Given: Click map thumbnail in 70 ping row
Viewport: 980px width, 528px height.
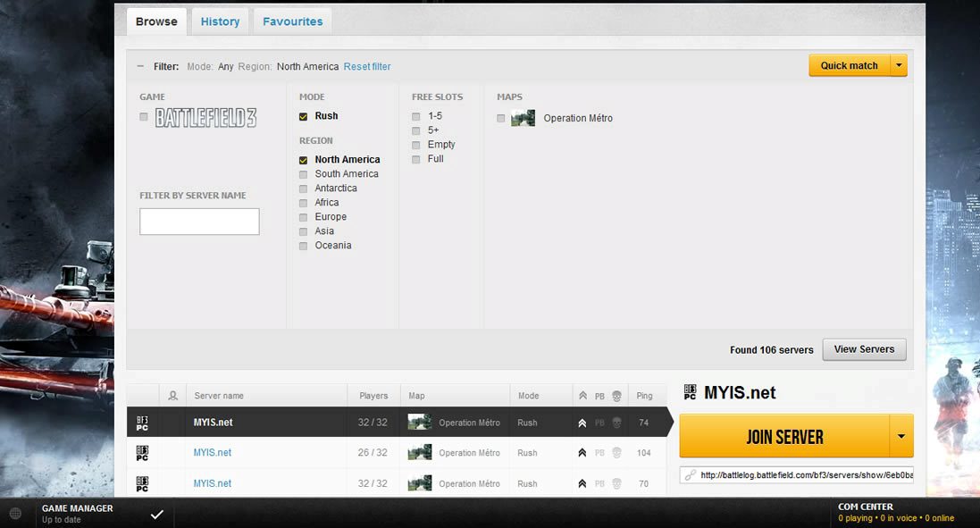Looking at the screenshot, I should click(419, 482).
